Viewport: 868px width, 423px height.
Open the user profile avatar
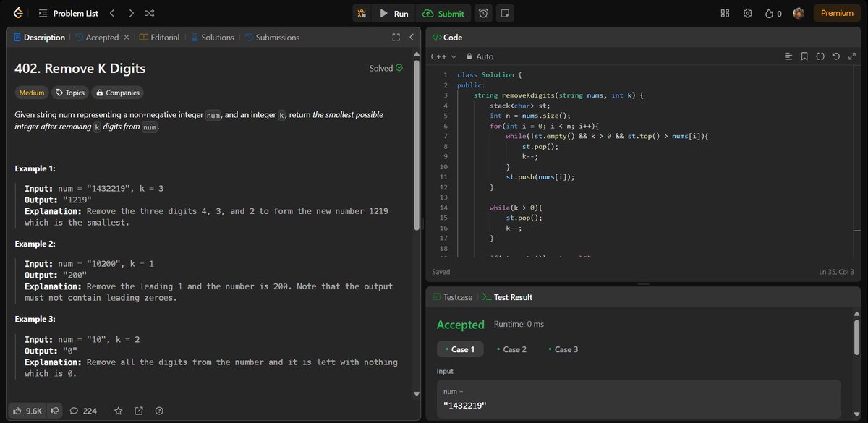[x=799, y=13]
